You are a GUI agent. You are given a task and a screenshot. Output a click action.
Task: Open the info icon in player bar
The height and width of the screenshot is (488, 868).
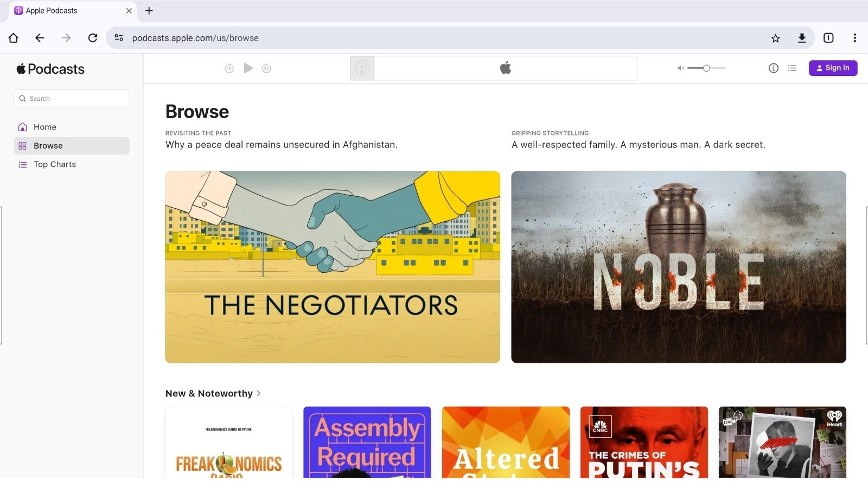(773, 68)
